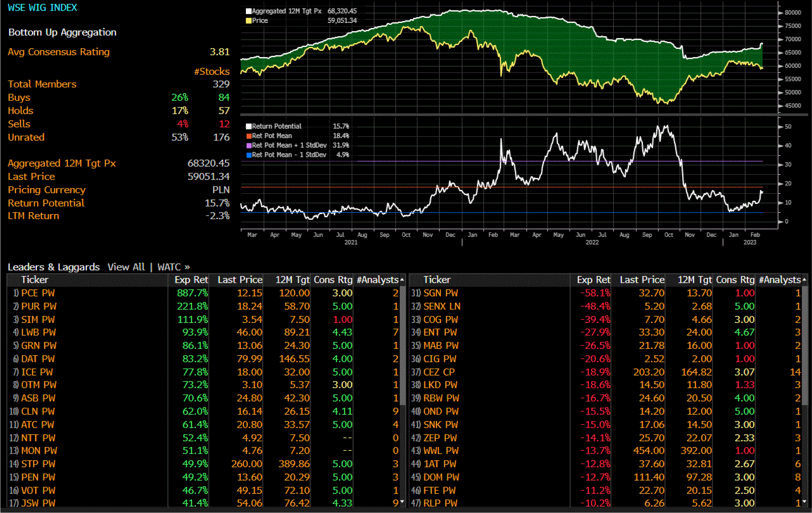Select row 40) OND PW
This screenshot has height=513, width=812.
605,411
